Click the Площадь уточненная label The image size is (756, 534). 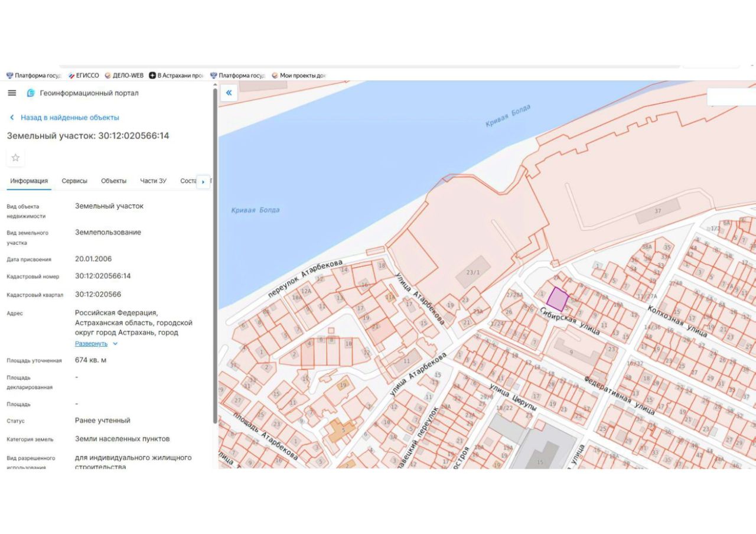tap(34, 360)
